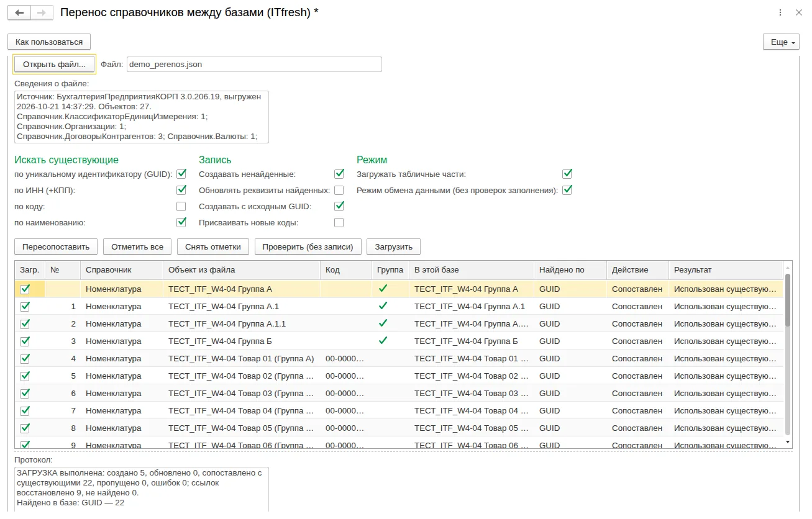Click the group checkmark for Группа А.1 row
Viewport: 812px width, 519px height.
(x=383, y=306)
